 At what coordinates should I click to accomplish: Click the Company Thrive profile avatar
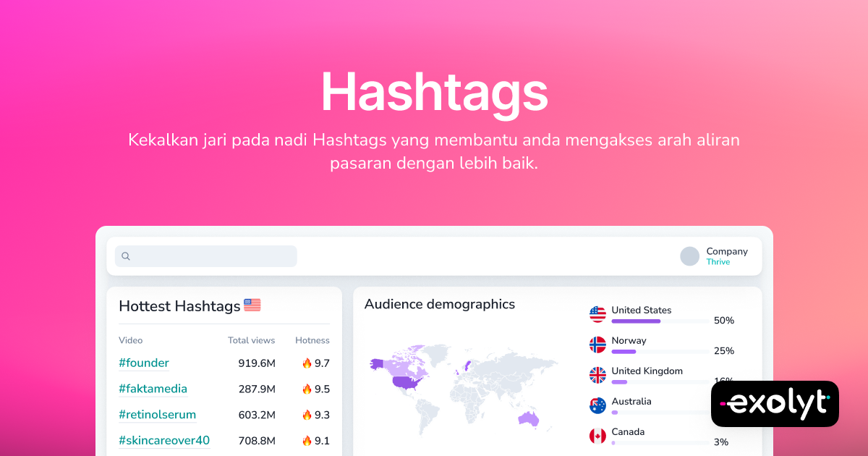(x=689, y=256)
